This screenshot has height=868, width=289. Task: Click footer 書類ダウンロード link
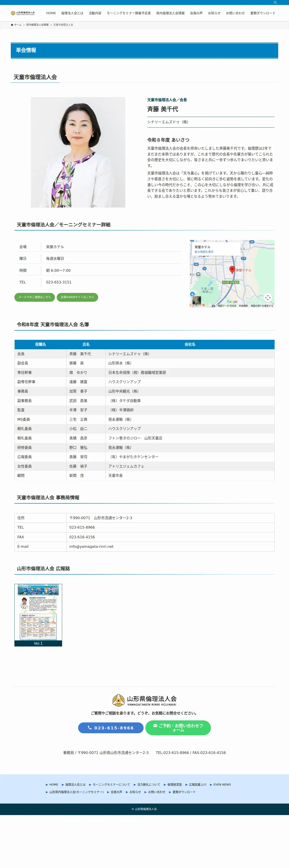tap(184, 792)
